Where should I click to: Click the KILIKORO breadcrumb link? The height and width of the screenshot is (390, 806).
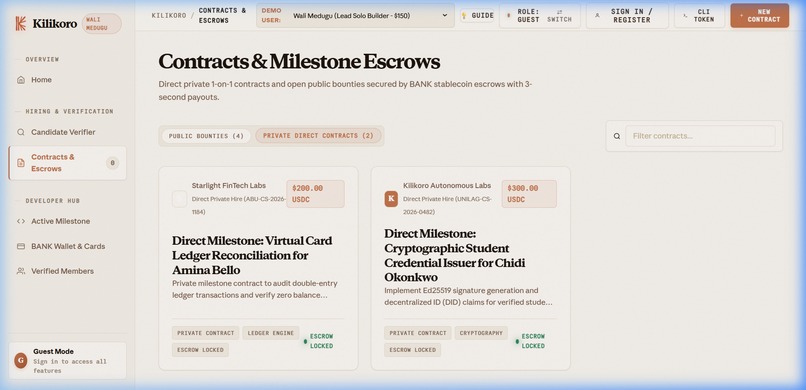[x=169, y=15]
